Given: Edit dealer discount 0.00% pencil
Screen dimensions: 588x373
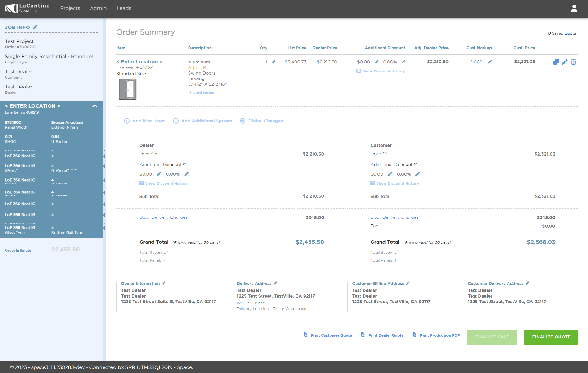Looking at the screenshot, I should [x=186, y=174].
